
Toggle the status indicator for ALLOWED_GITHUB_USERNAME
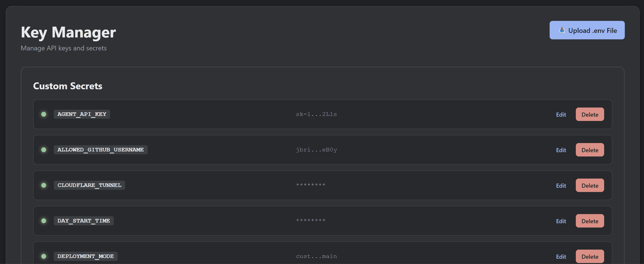[44, 150]
